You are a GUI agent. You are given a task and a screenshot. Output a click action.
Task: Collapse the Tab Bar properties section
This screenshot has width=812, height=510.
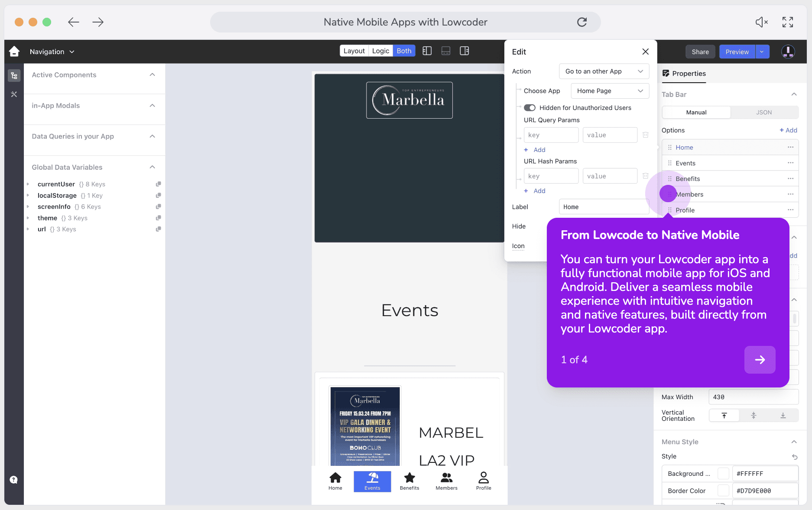point(794,94)
